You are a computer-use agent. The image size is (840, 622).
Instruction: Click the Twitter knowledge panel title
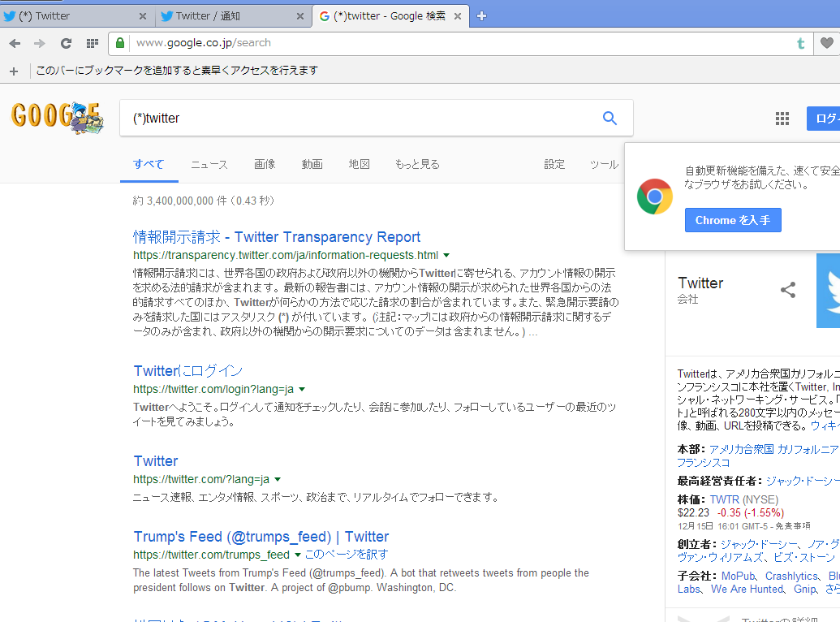tap(700, 283)
